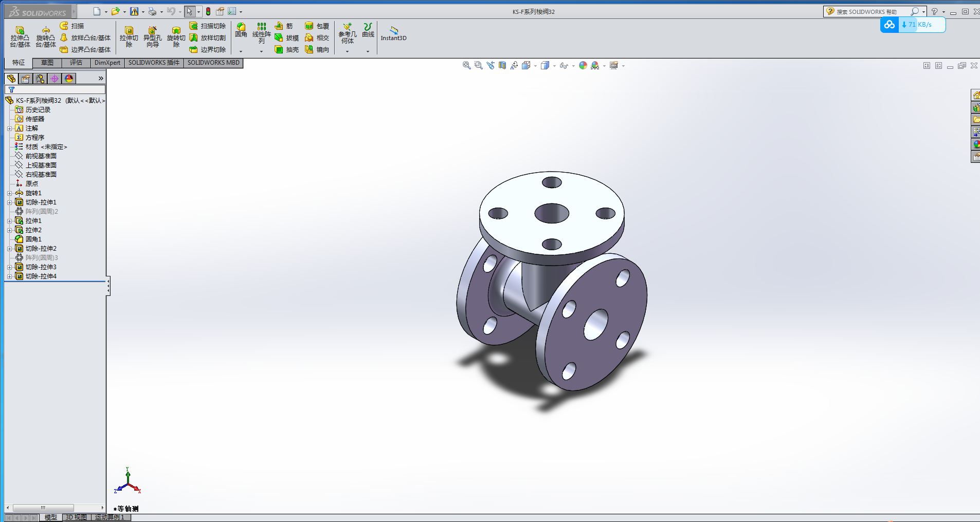
Task: Open the PropertyManager tab icon
Action: [x=26, y=79]
